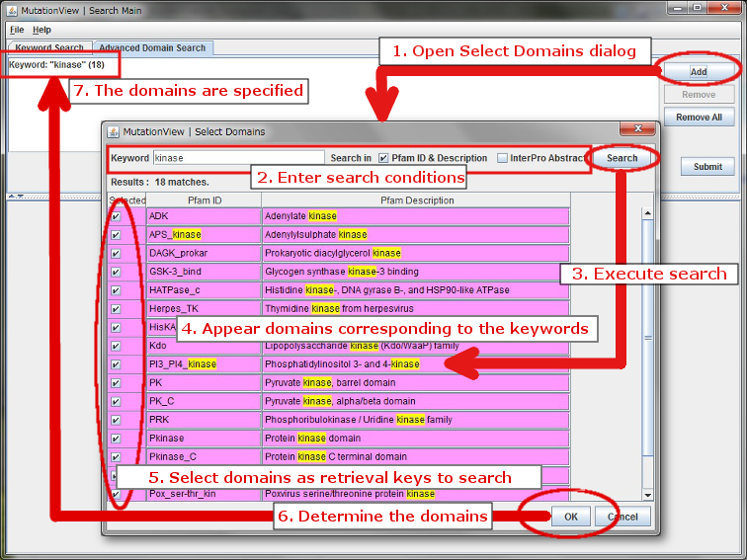Screen dimensions: 747x560
Task: Click the Keyword input field containing kinase
Action: coord(237,158)
